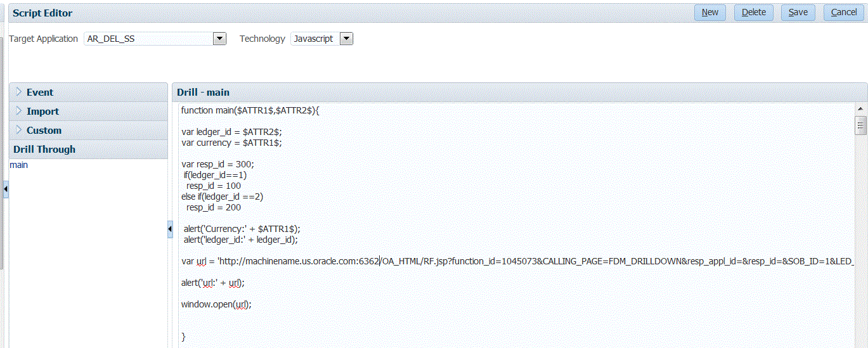Click the 'function main($ATTR1$,$ATTR2$){' line
The image size is (868, 348).
point(250,110)
